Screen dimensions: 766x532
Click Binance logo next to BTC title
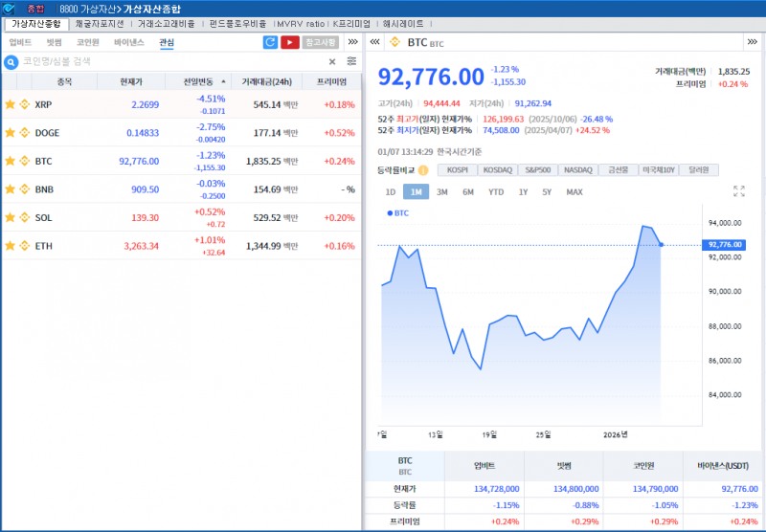tap(394, 42)
